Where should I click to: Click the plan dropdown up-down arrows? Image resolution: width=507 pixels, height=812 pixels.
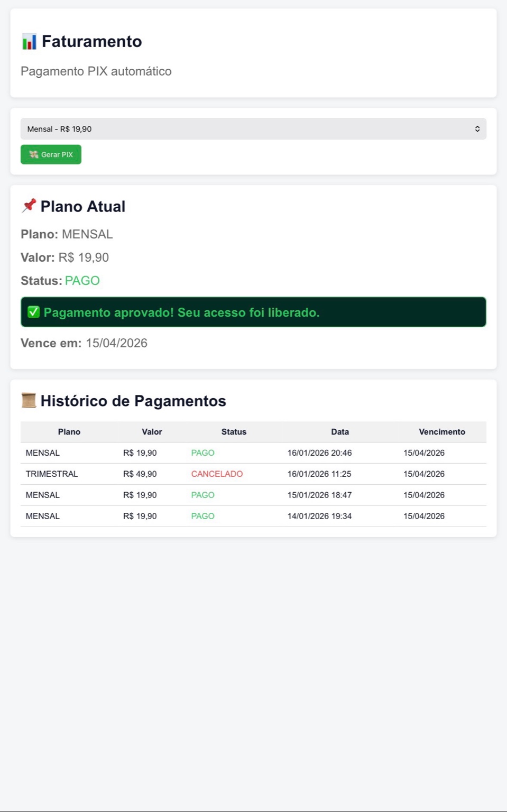tap(477, 129)
